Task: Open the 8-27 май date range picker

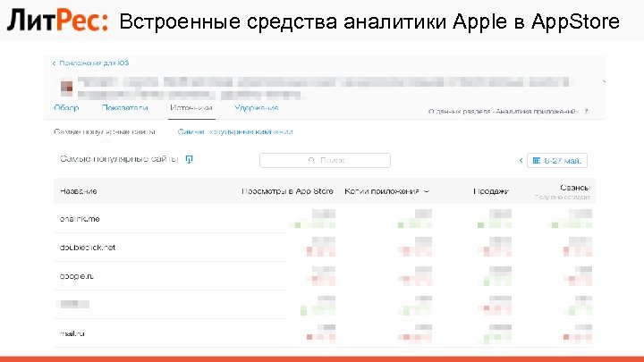Action: tap(557, 161)
